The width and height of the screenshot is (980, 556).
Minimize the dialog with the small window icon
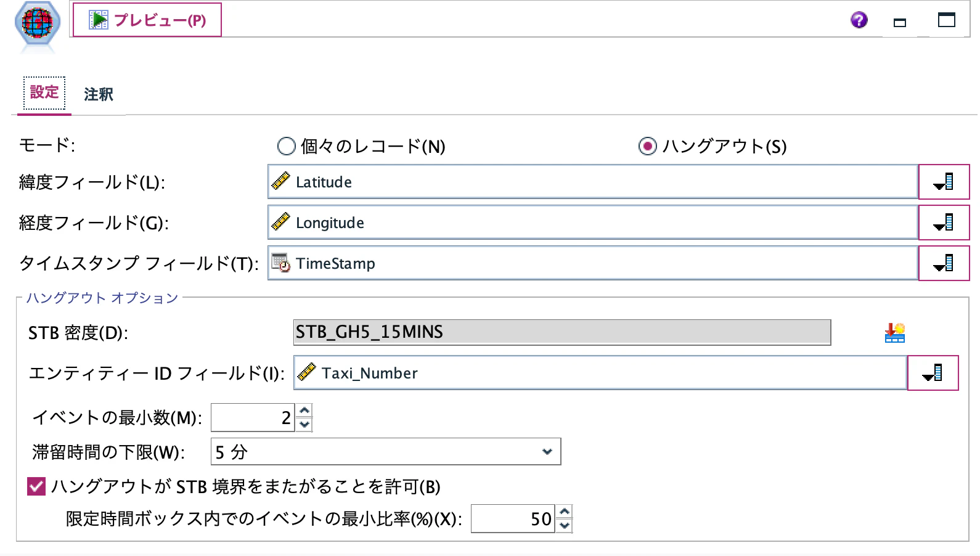point(900,23)
